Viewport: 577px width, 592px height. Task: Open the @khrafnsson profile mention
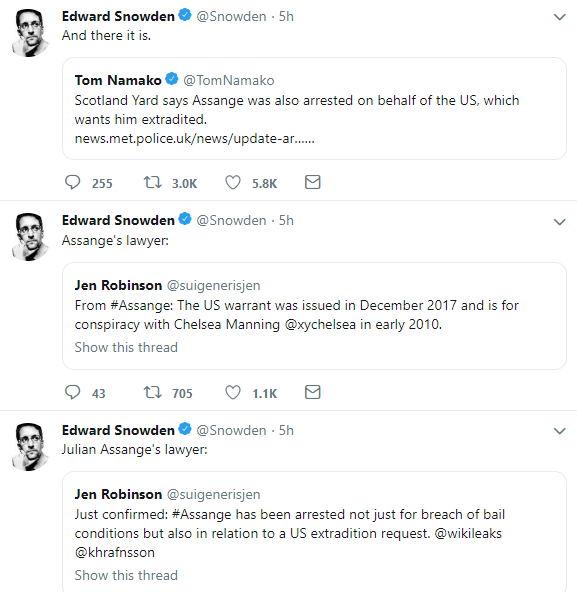115,552
